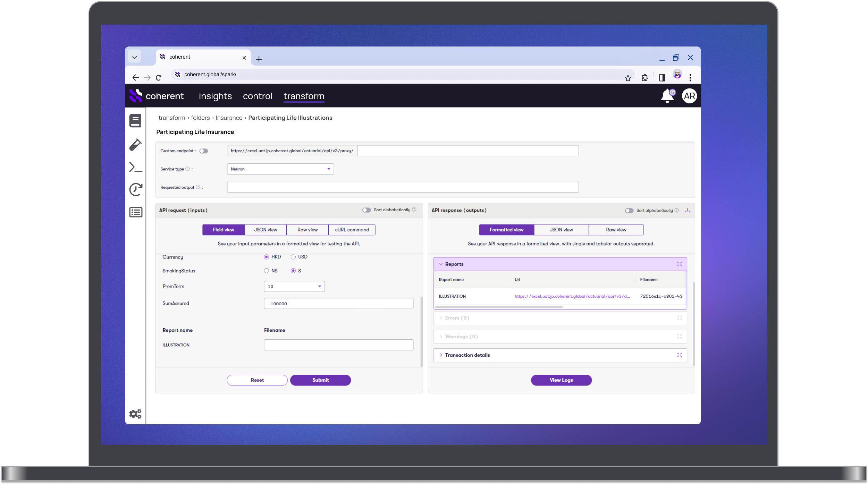Open the book documentation sidebar icon
868x484 pixels.
135,121
